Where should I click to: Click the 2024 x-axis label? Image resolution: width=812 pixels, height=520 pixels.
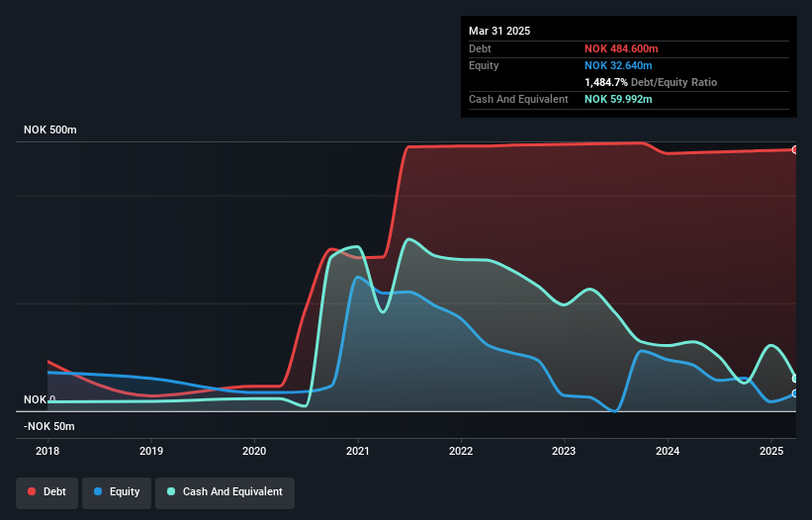(x=668, y=451)
